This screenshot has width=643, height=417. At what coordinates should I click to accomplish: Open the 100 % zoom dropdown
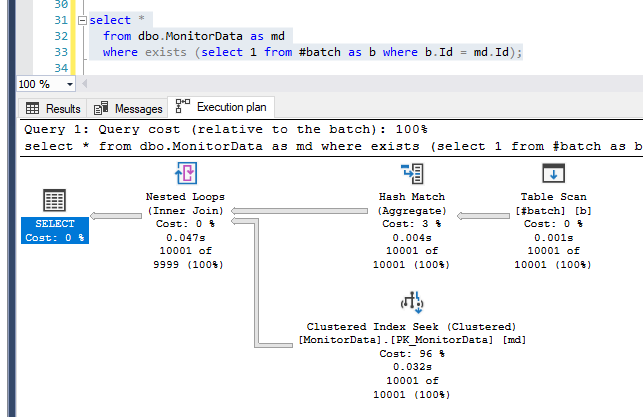[x=70, y=84]
